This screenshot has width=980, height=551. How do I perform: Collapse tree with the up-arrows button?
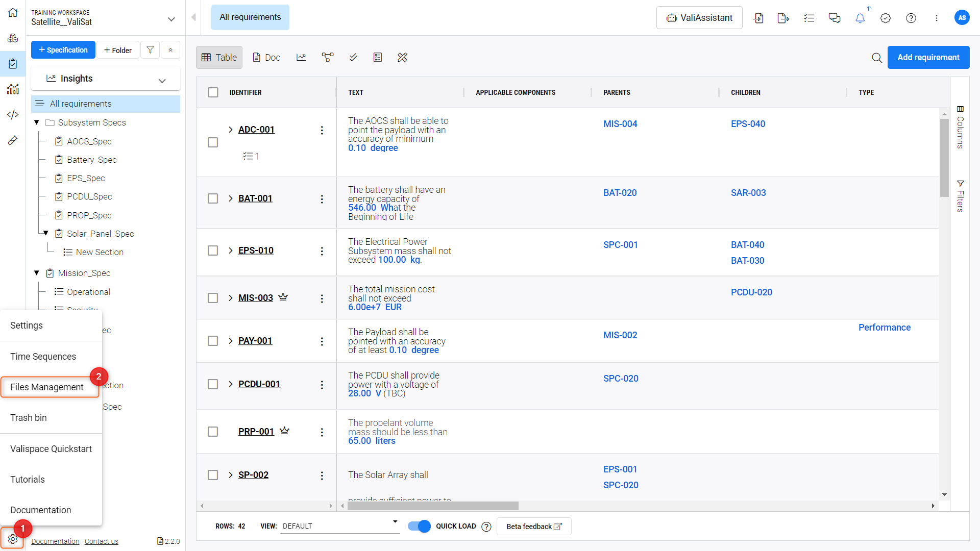click(x=170, y=50)
